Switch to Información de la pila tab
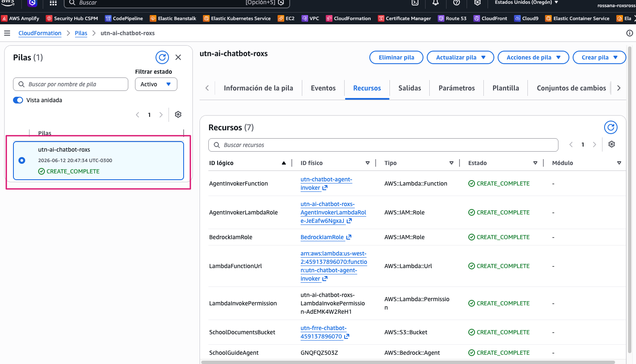Image resolution: width=636 pixels, height=364 pixels. click(258, 88)
